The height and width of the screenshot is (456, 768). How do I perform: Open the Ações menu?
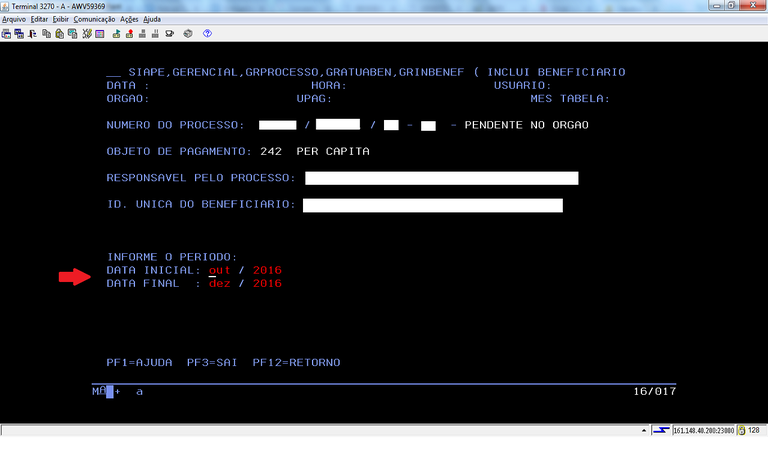click(129, 19)
